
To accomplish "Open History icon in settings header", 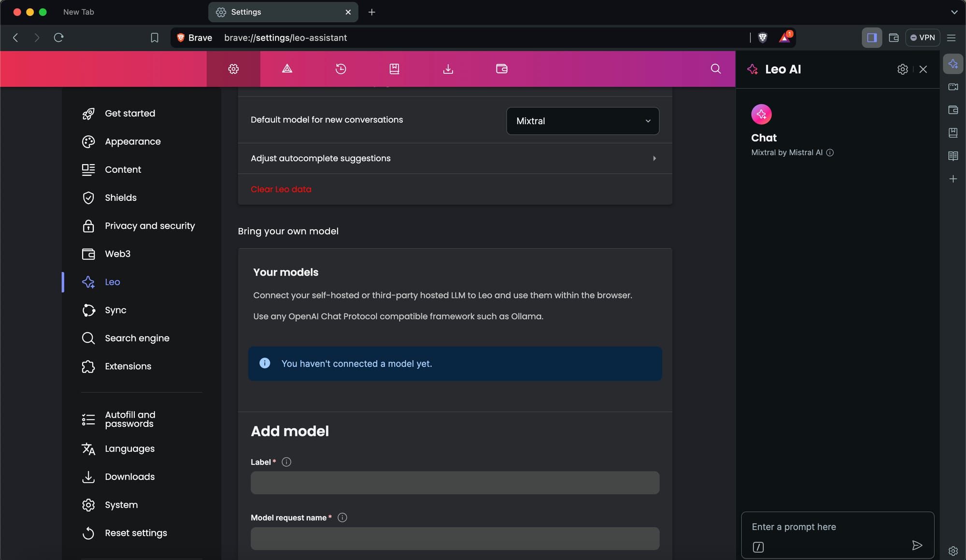I will (341, 69).
